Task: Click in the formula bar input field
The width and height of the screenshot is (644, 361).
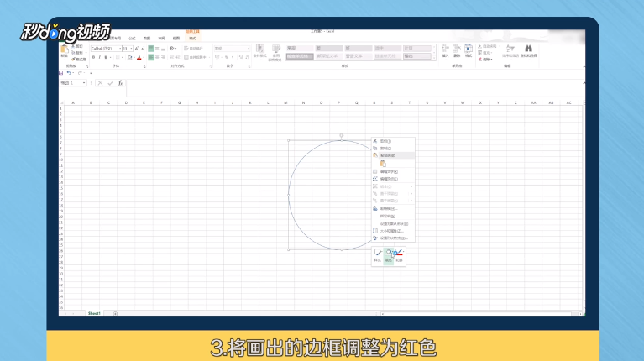Action: coord(355,87)
